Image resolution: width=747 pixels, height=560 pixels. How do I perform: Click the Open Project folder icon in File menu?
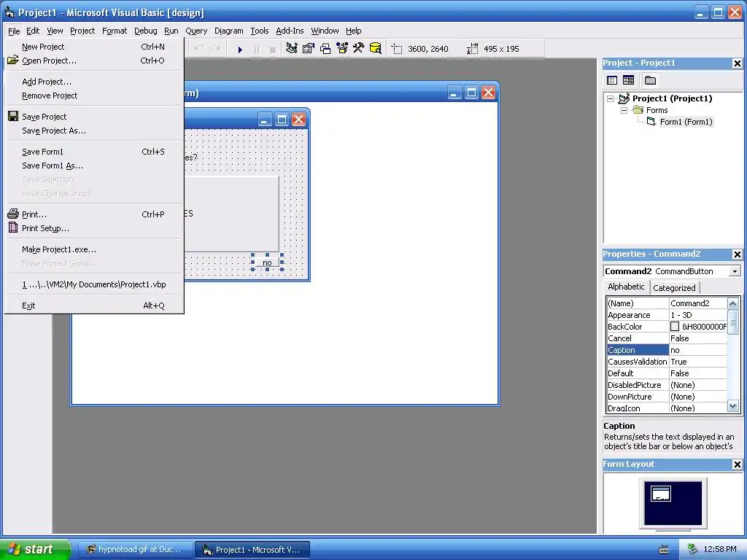click(x=13, y=60)
